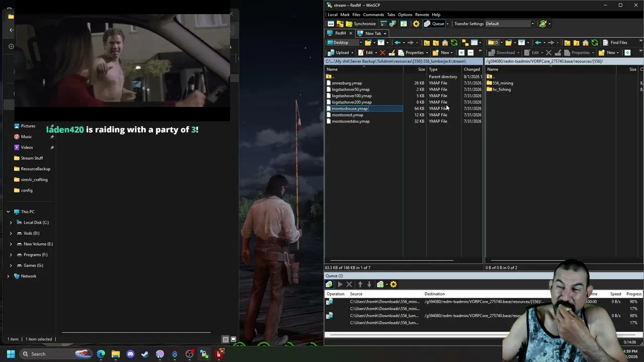Expand the Queue button dropdown arrow
The height and width of the screenshot is (362, 644).
(447, 24)
